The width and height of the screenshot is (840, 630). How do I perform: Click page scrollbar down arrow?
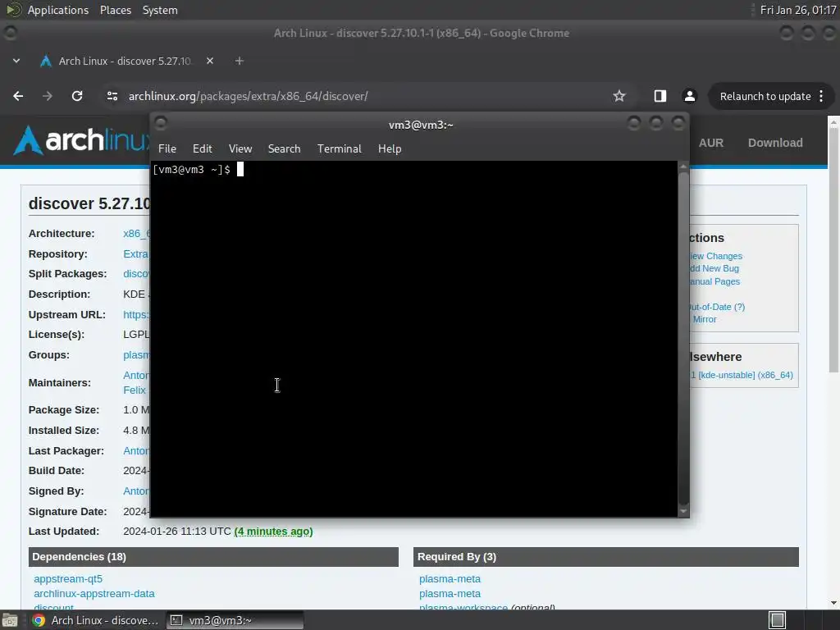833,603
